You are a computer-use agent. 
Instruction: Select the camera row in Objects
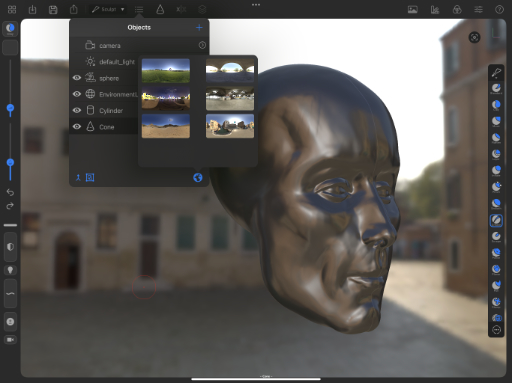(x=139, y=45)
